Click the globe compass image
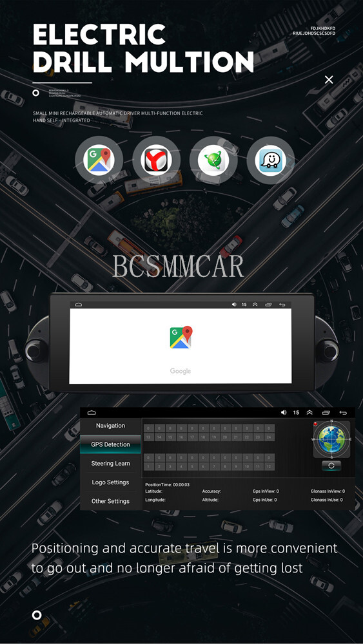The image size is (363, 644). (x=332, y=439)
